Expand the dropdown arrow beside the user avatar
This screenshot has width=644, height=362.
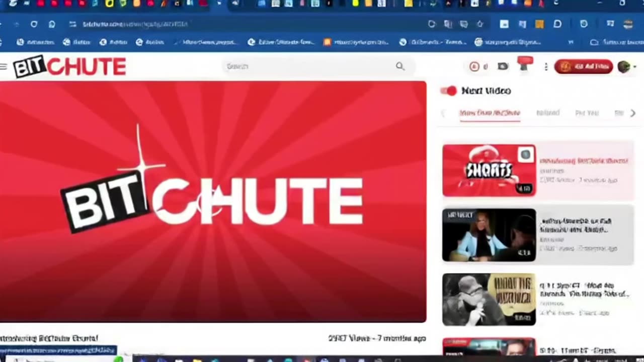click(635, 67)
